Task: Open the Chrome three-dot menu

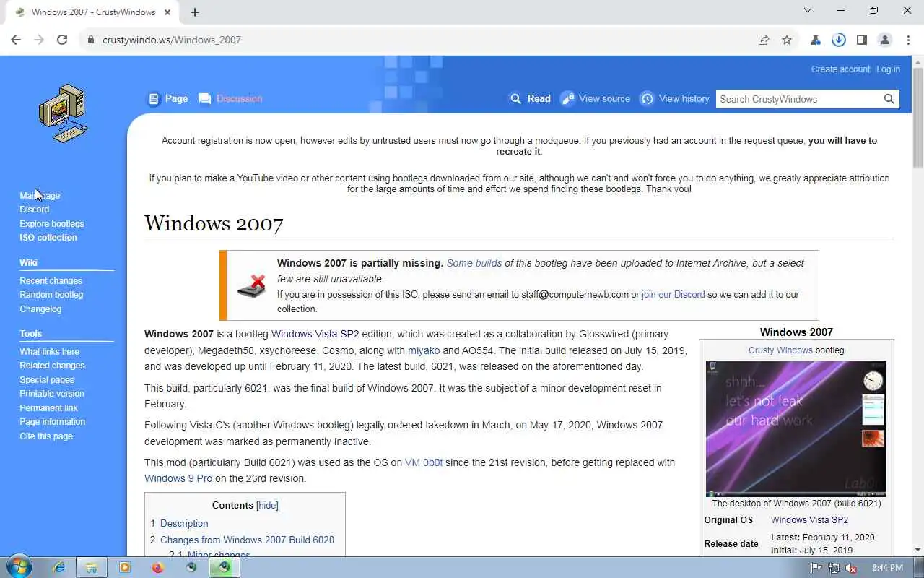Action: pos(908,40)
